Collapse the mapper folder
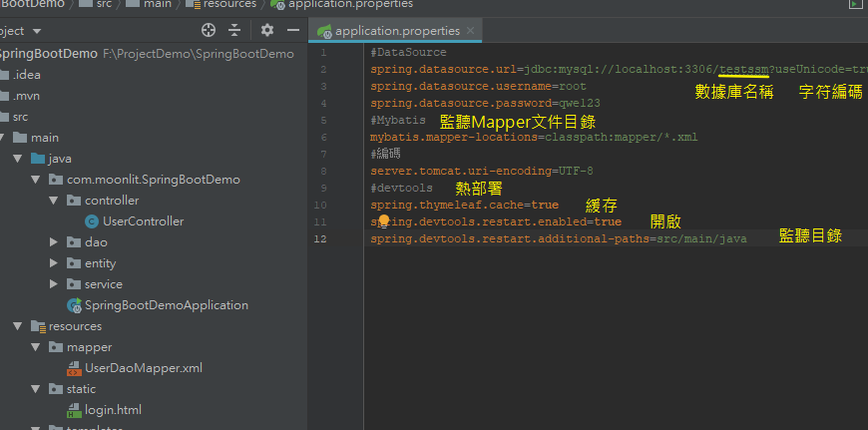 click(x=36, y=347)
